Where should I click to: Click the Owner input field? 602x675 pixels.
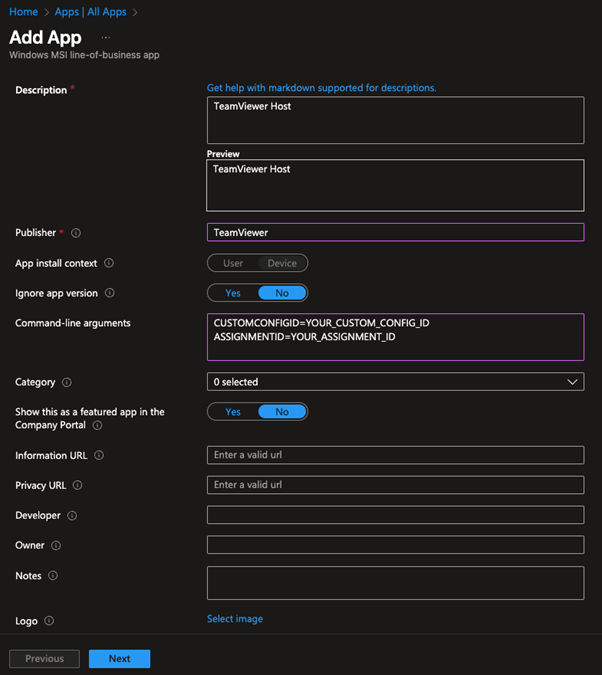pos(395,545)
